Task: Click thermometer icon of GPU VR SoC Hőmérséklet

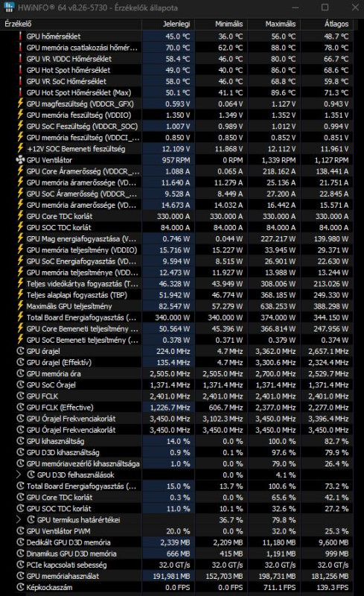Action: click(x=21, y=81)
